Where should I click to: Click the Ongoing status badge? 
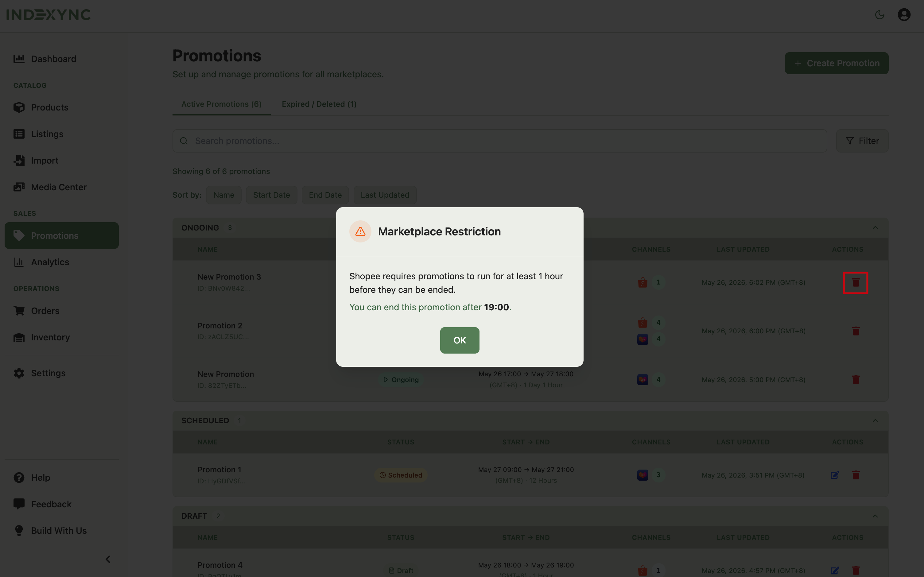pos(401,379)
